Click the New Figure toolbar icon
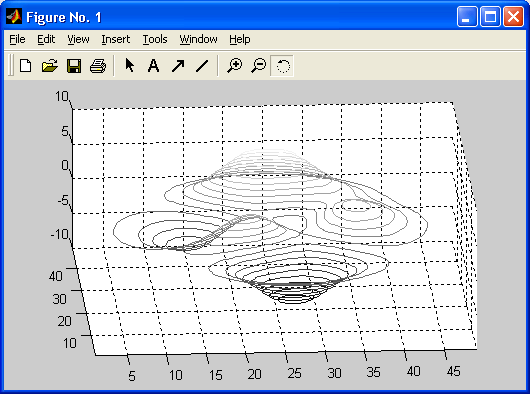Viewport: 530px width, 394px height. coord(26,66)
